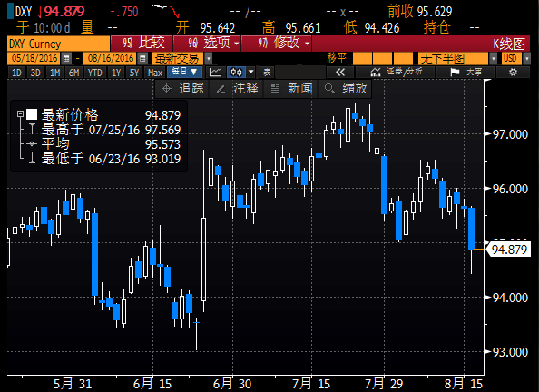
Task: Click the 6月 15 date axis label
Action: [152, 384]
